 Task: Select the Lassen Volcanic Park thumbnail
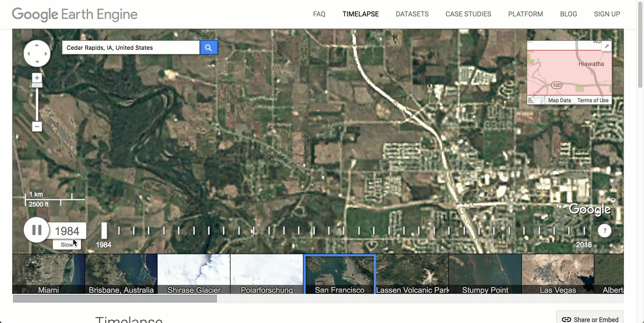412,274
